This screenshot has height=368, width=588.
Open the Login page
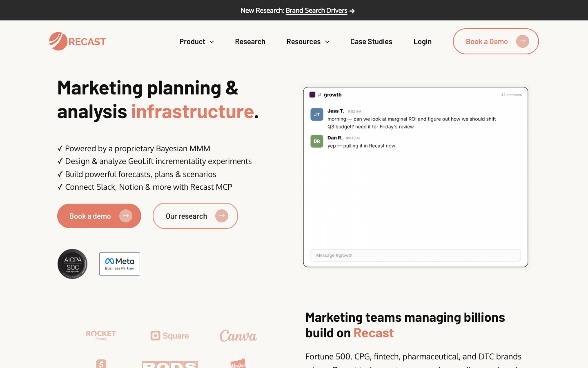422,42
